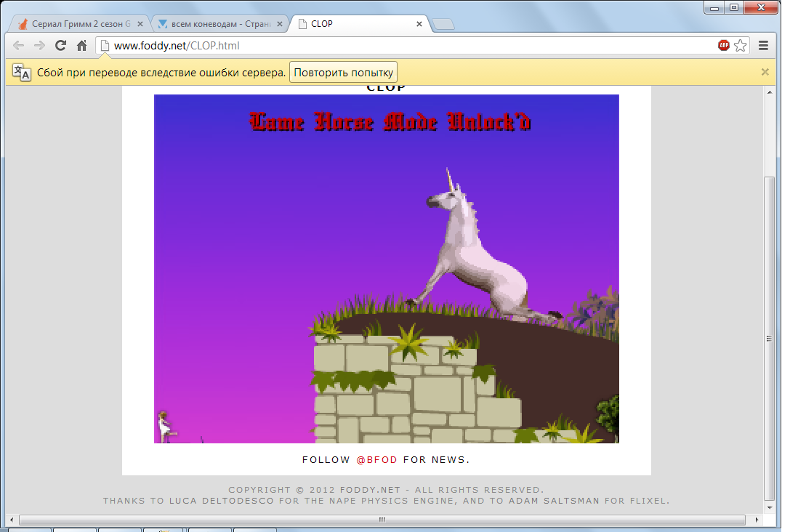Minimize the browser window
Image resolution: width=790 pixels, height=532 pixels.
[x=714, y=7]
